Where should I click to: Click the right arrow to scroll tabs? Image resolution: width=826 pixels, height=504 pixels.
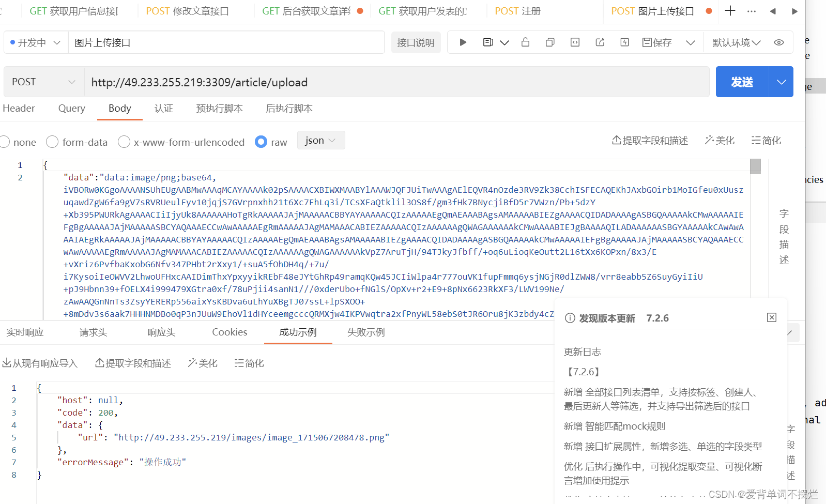point(794,11)
